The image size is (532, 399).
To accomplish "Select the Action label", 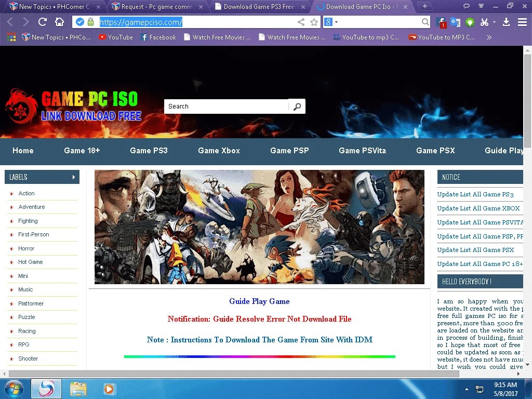I will (26, 193).
